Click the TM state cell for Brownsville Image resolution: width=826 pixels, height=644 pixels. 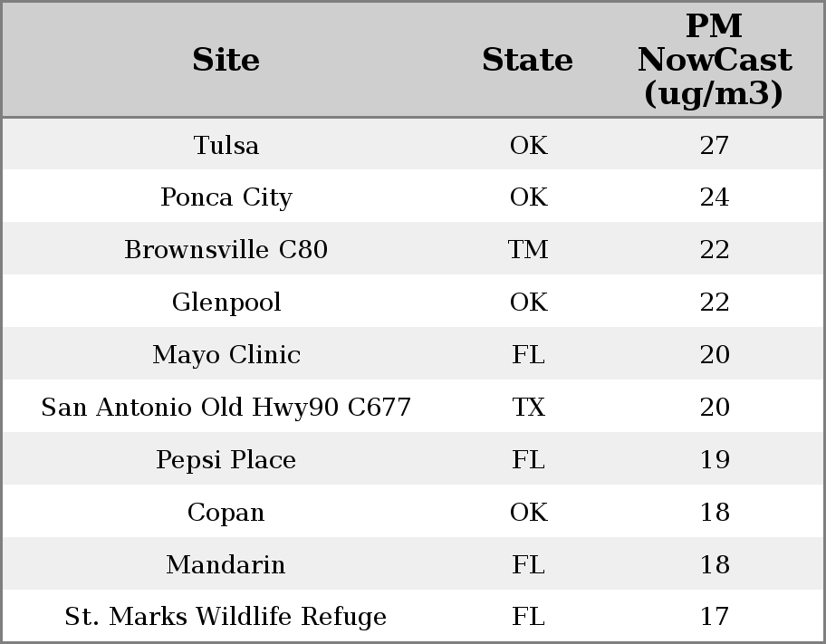[x=528, y=250]
